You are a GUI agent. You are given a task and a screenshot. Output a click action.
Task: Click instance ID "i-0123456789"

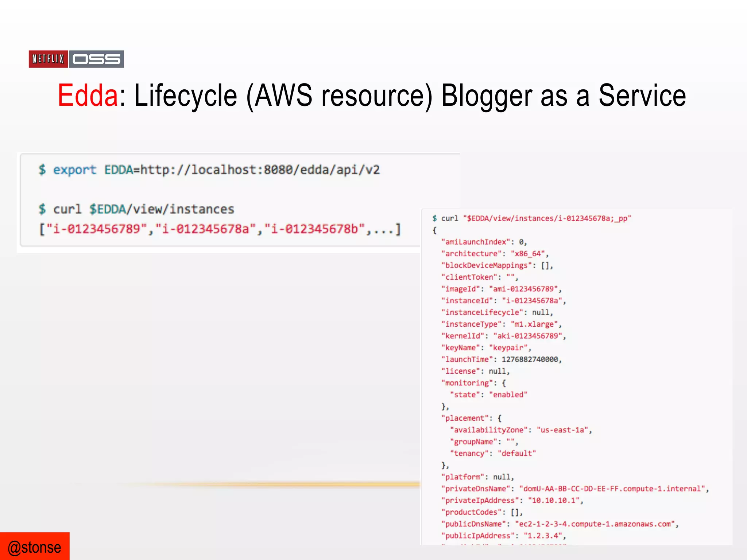(97, 229)
